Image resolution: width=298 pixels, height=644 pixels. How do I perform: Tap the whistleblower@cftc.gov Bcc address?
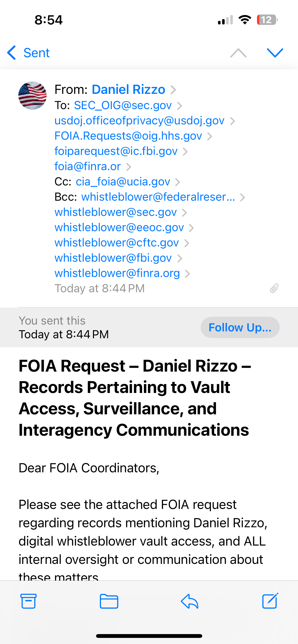pyautogui.click(x=117, y=243)
